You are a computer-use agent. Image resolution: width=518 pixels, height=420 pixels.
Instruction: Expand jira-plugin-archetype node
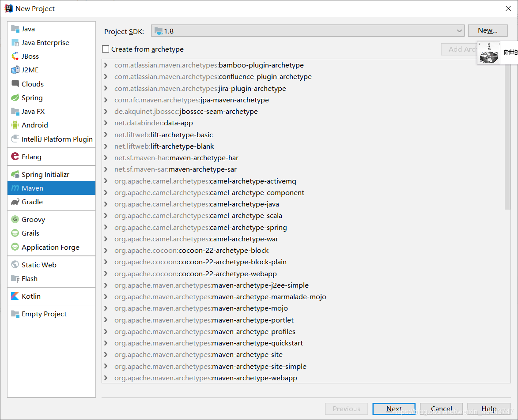106,88
